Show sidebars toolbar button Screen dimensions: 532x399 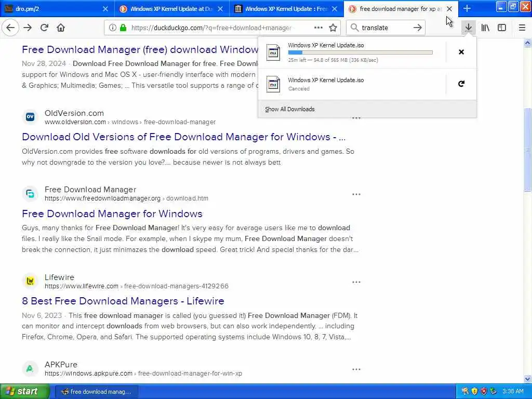pyautogui.click(x=502, y=28)
